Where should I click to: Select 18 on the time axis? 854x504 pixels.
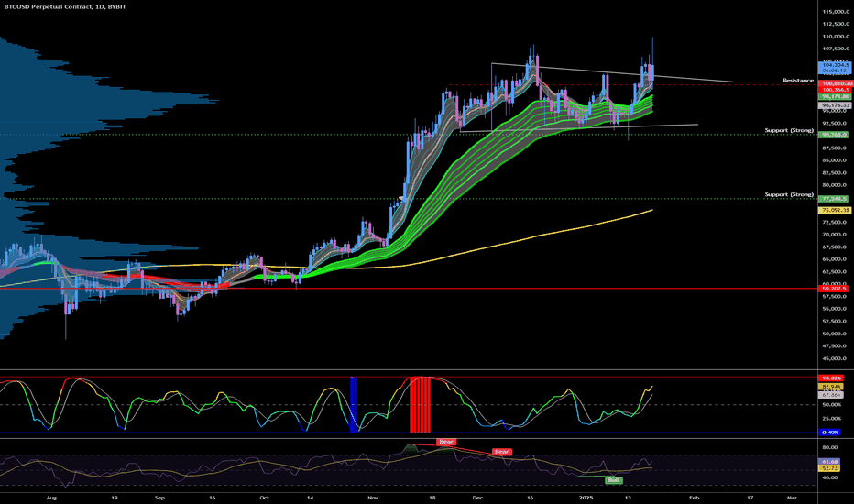[432, 498]
